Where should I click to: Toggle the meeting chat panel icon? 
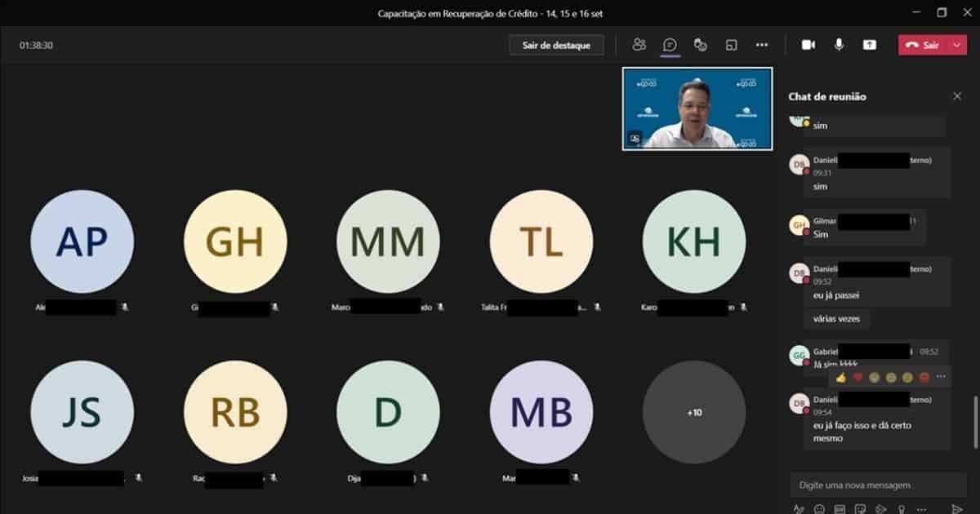(670, 45)
